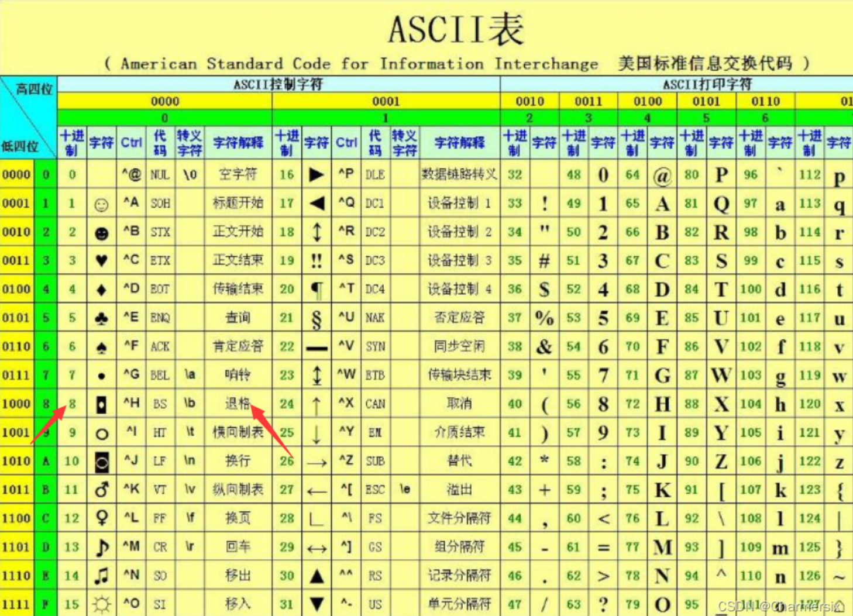Click the decimal "65" cell
This screenshot has height=616, width=853.
632,203
